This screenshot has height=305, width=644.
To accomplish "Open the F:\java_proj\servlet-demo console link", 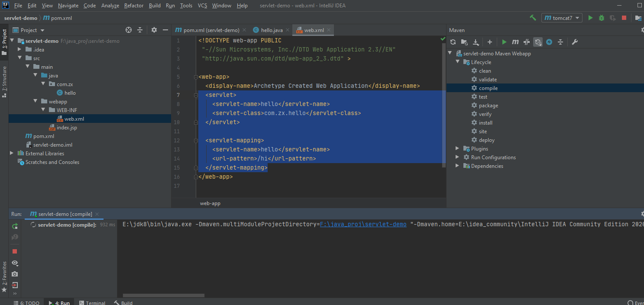I will pos(363,224).
